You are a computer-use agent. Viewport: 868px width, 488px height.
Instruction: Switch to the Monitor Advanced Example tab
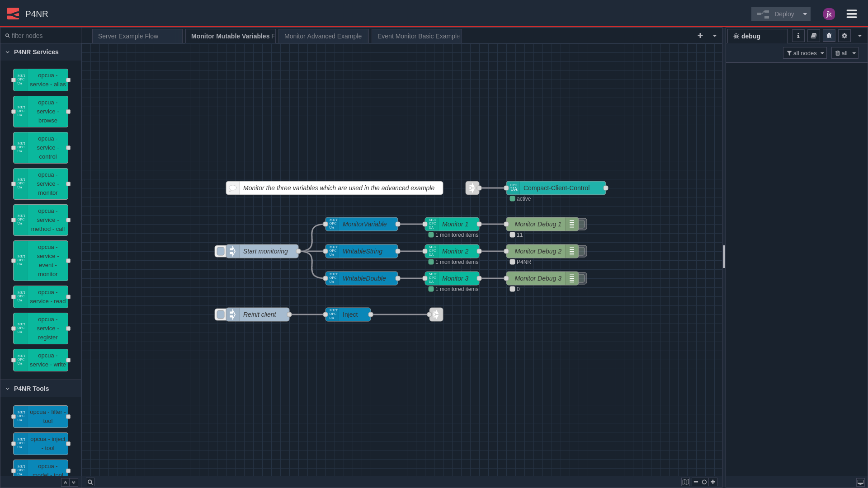pyautogui.click(x=323, y=36)
